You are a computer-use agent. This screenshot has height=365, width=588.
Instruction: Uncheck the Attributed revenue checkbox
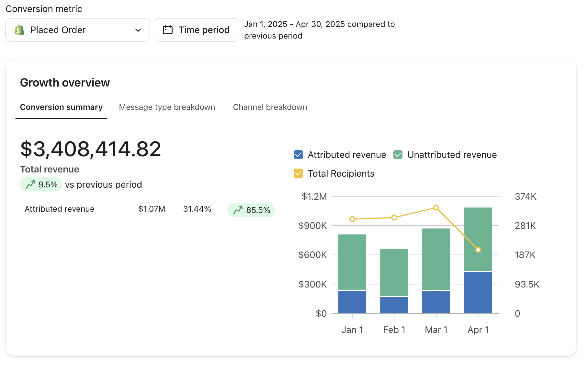coord(298,155)
